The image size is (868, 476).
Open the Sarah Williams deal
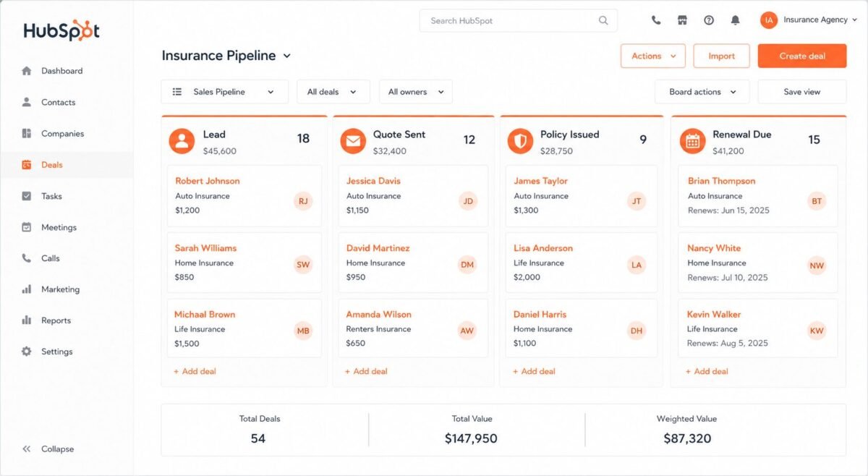coord(244,263)
